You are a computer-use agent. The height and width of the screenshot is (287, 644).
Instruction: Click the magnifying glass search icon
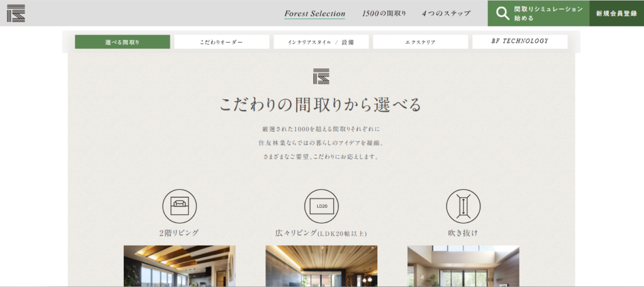point(502,13)
